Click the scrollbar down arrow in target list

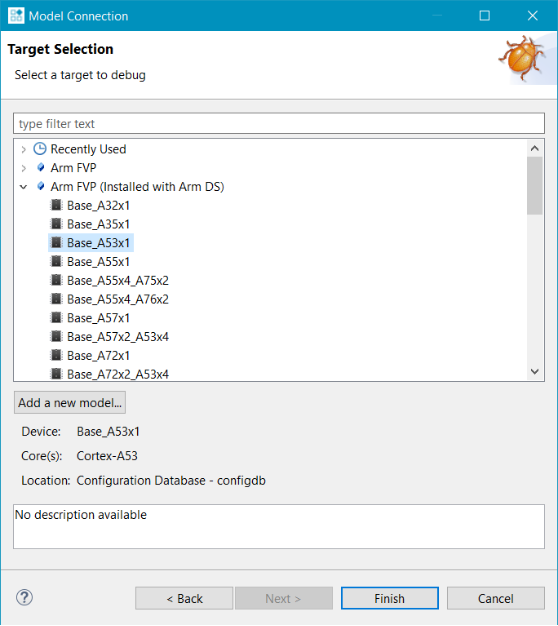[535, 371]
